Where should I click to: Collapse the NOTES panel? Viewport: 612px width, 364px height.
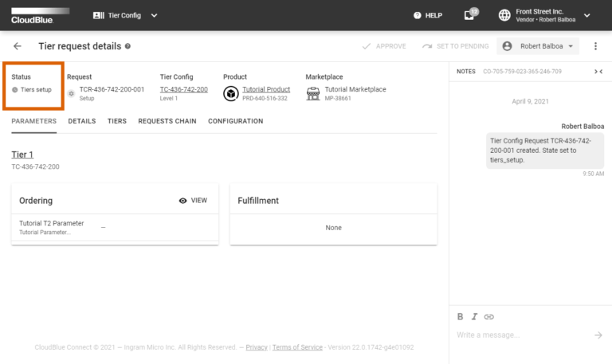pyautogui.click(x=598, y=72)
